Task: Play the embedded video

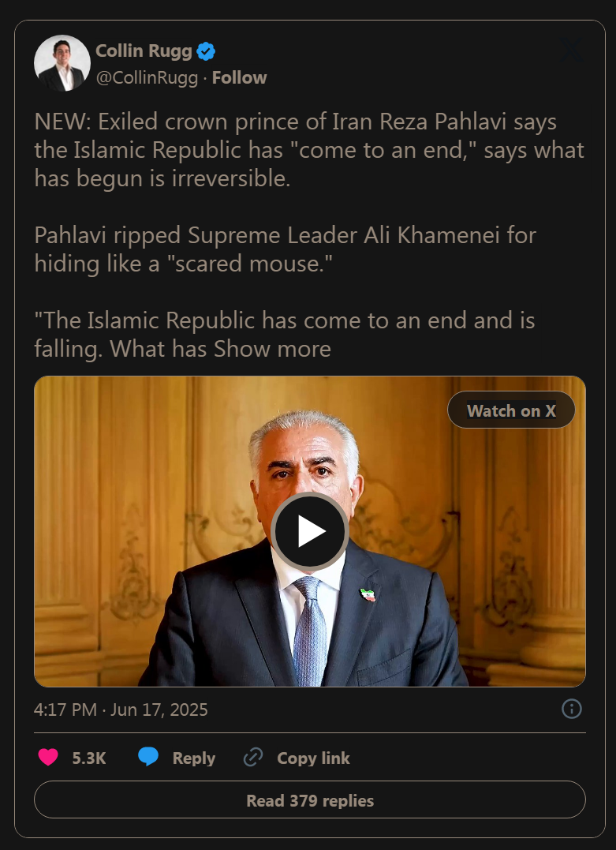Action: pyautogui.click(x=310, y=531)
